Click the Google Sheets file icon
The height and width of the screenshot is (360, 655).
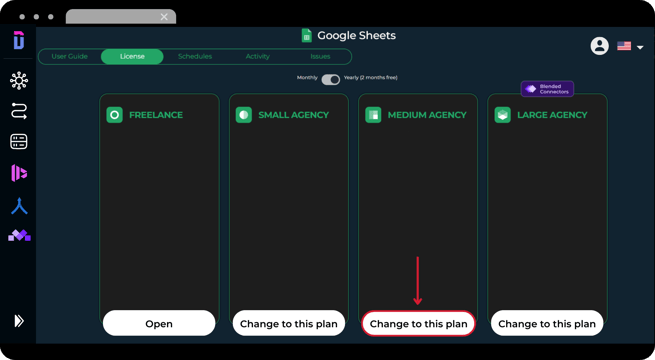pyautogui.click(x=307, y=35)
